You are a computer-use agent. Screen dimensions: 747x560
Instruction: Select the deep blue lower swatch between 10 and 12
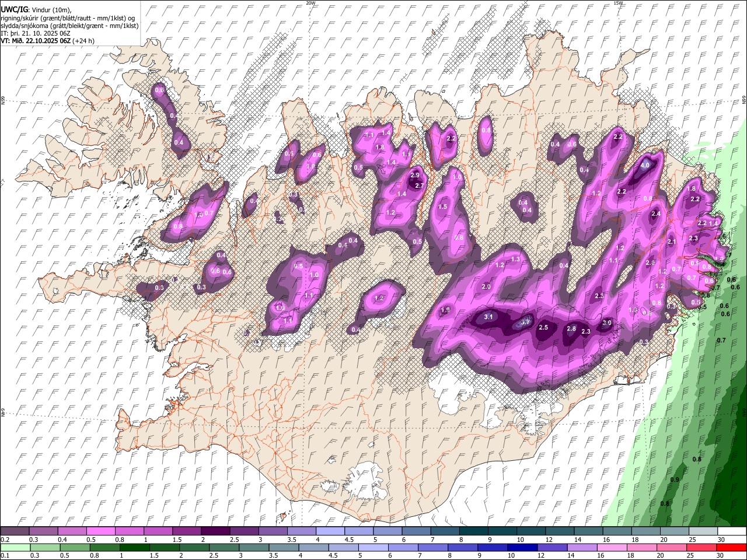point(521,548)
